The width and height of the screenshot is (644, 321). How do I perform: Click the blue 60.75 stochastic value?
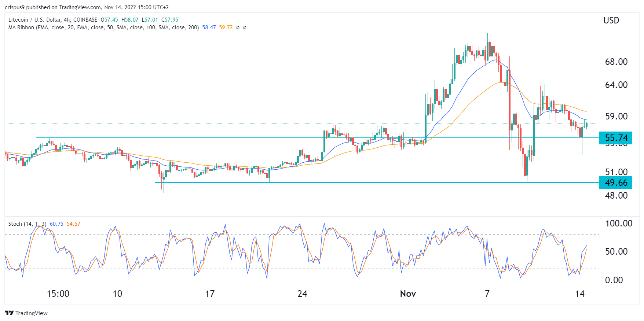click(56, 224)
